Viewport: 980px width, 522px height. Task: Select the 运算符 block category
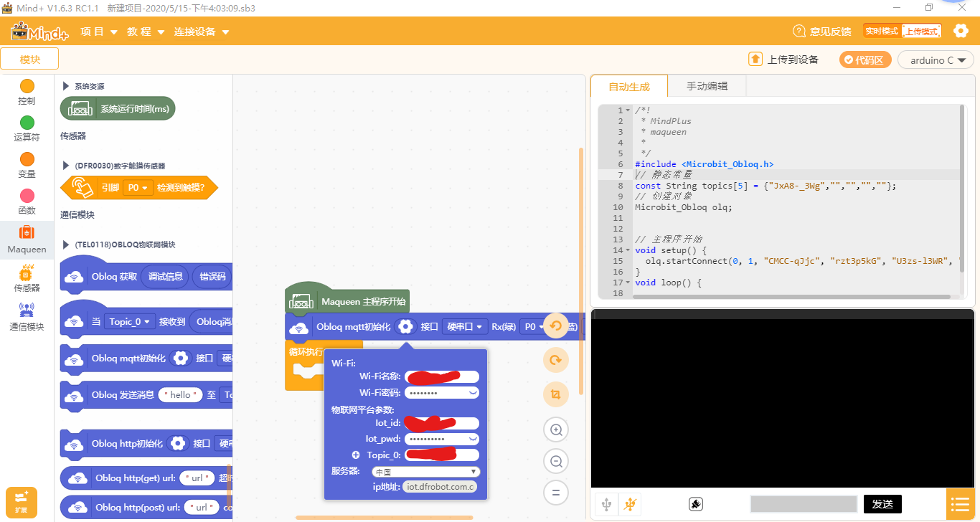pos(27,129)
